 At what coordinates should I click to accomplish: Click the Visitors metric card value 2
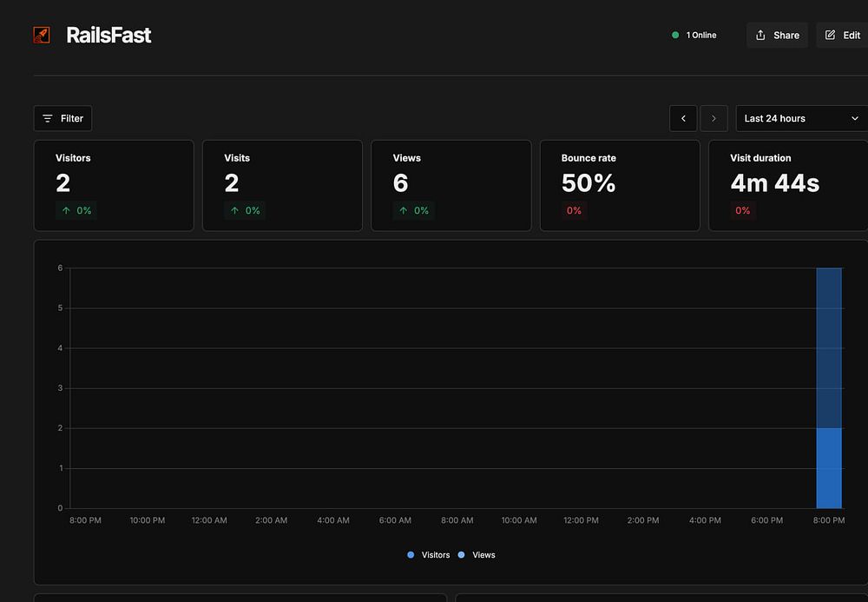click(x=63, y=183)
